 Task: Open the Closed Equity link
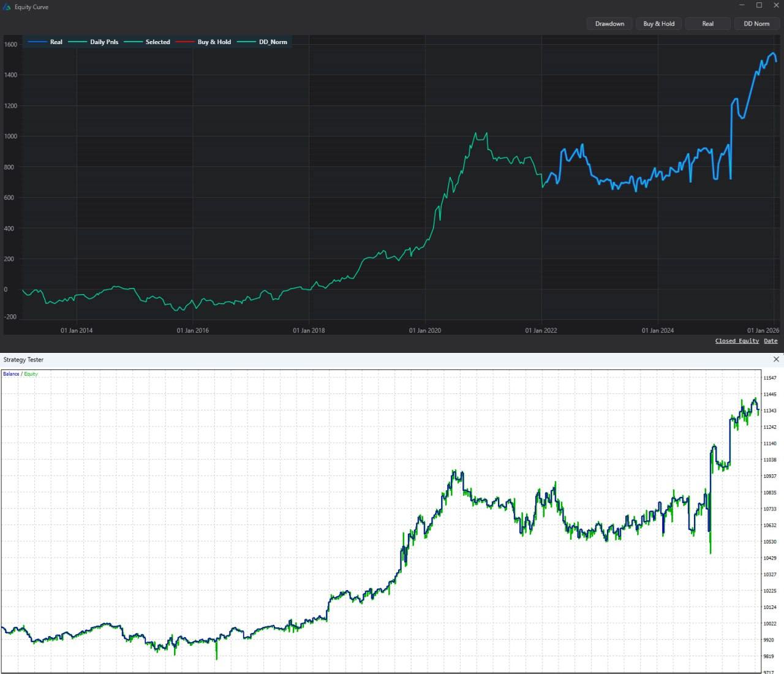(x=736, y=341)
